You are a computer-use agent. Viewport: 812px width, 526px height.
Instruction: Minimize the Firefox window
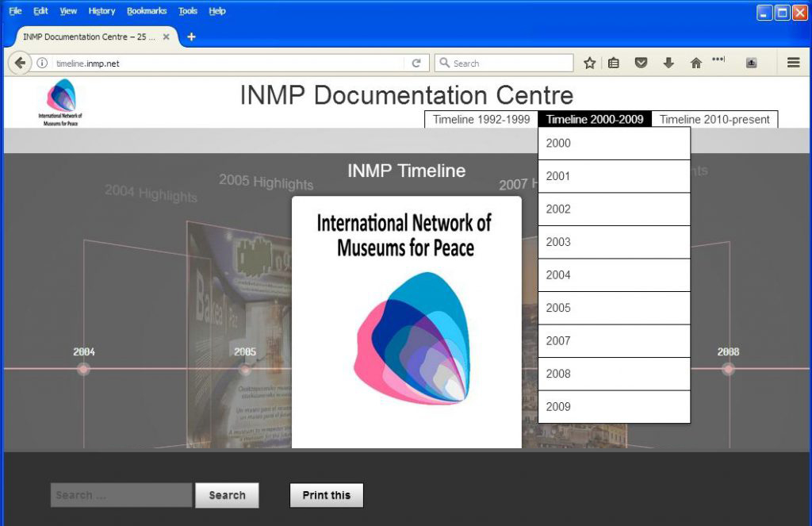(x=764, y=13)
